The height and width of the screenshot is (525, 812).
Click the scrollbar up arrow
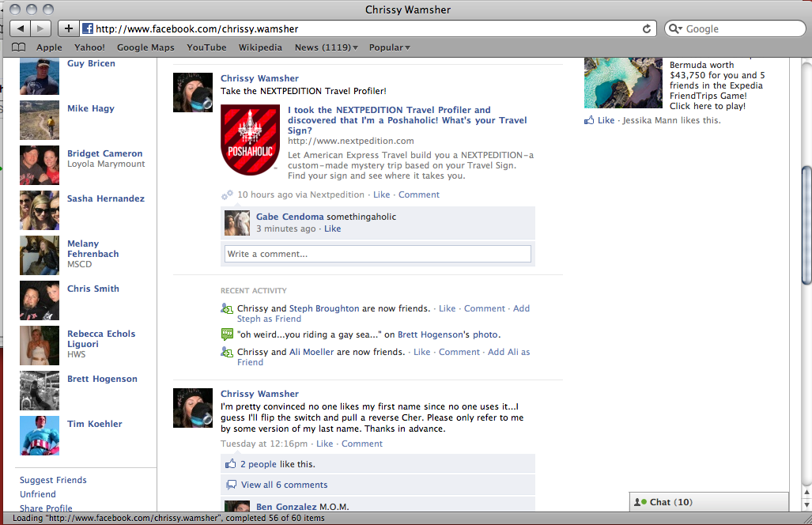tap(806, 492)
